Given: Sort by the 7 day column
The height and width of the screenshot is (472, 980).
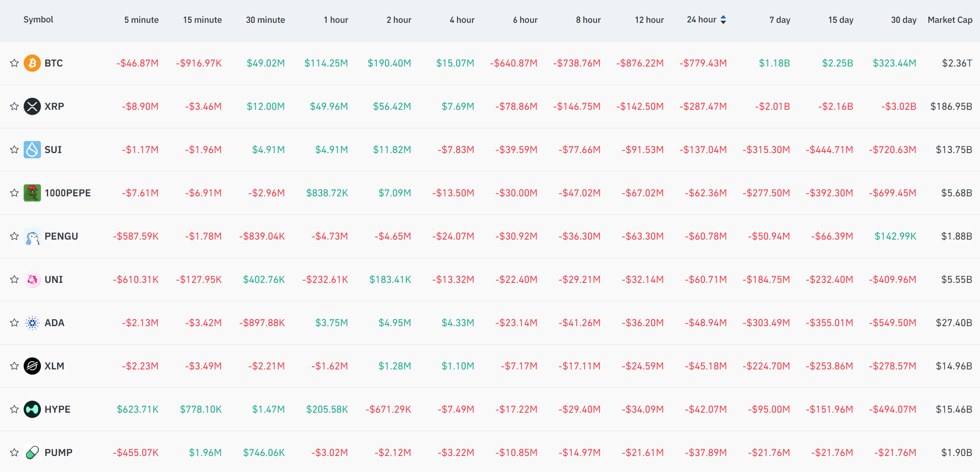Looking at the screenshot, I should coord(780,20).
